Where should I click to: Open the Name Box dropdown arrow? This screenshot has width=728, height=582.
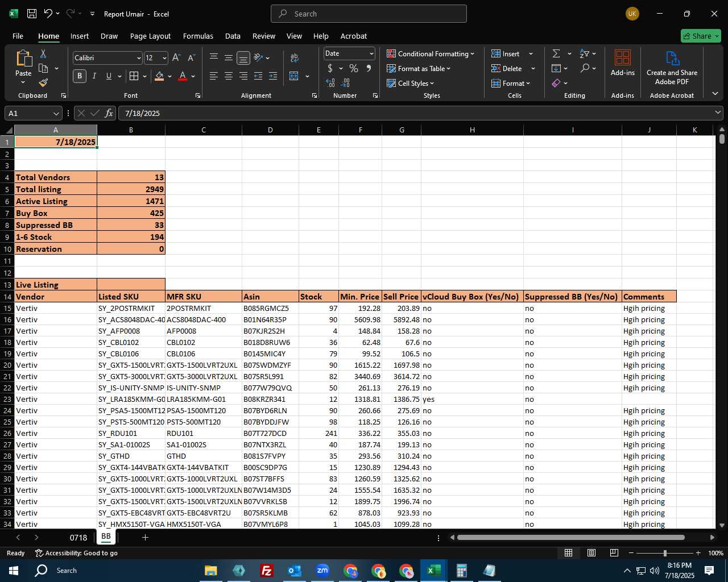pos(56,113)
